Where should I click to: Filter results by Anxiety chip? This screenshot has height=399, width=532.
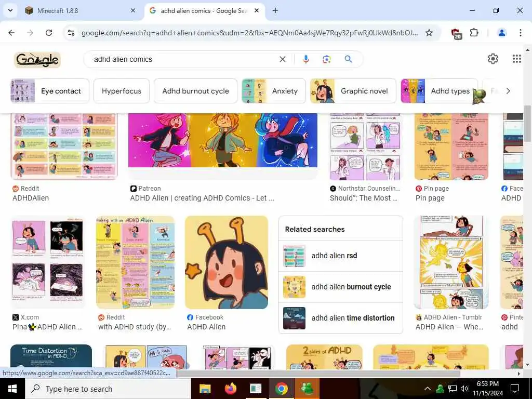[274, 91]
